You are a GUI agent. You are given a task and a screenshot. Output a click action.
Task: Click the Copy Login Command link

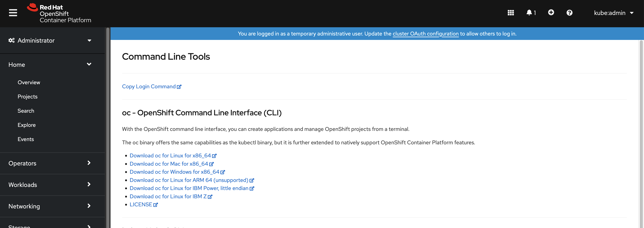tap(152, 86)
